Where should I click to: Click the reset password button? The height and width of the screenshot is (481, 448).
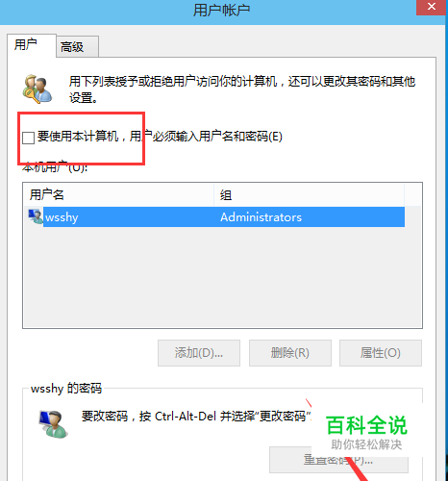click(x=338, y=460)
